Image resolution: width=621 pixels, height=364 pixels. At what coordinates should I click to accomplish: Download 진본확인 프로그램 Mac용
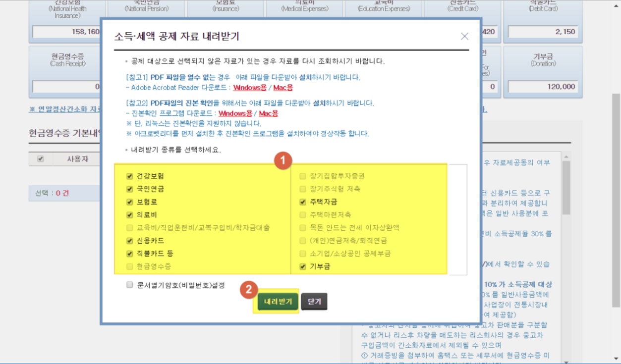268,113
